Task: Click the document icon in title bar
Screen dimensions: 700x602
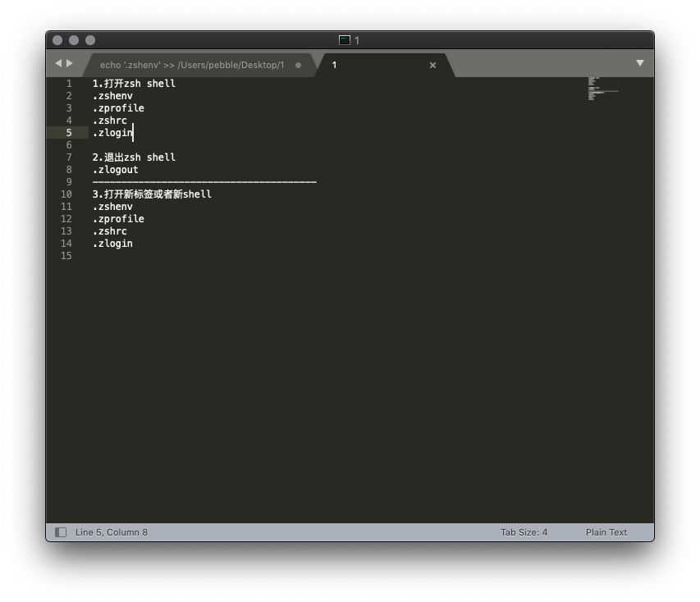Action: click(x=344, y=40)
